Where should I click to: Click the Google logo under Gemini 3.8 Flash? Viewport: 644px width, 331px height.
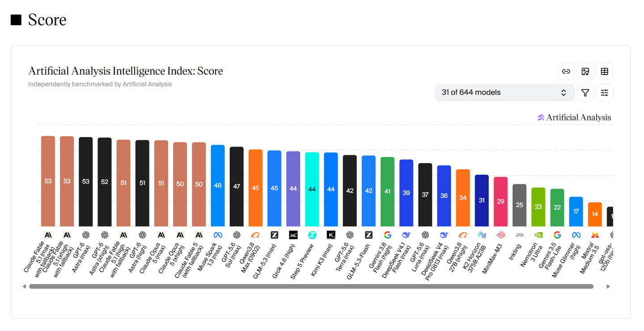tap(387, 235)
